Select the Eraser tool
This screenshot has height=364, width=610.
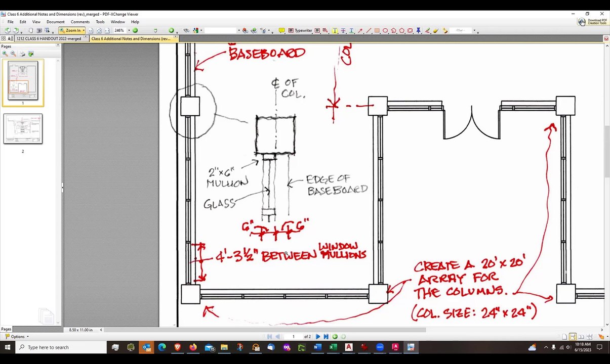(436, 30)
